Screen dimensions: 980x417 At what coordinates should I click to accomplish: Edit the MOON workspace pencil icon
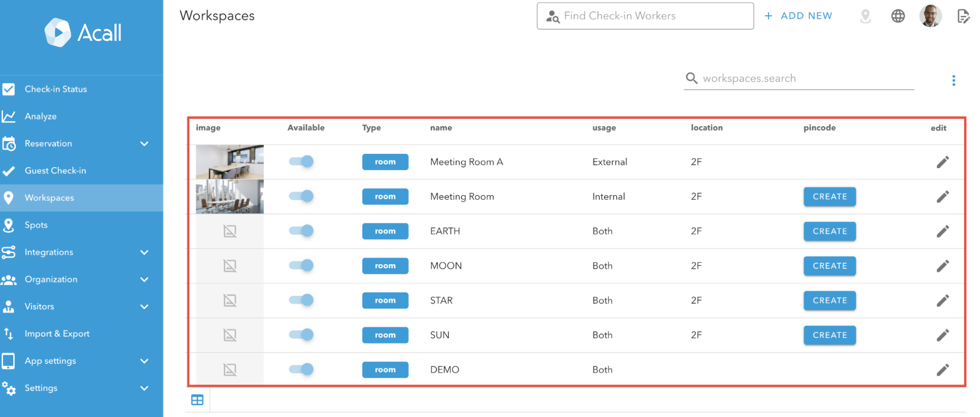[943, 266]
